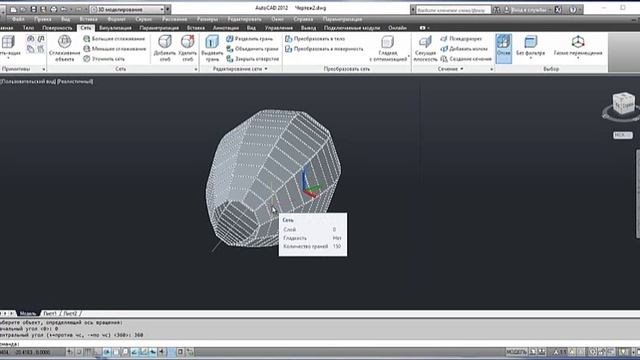Open the Файл menu

(18, 19)
